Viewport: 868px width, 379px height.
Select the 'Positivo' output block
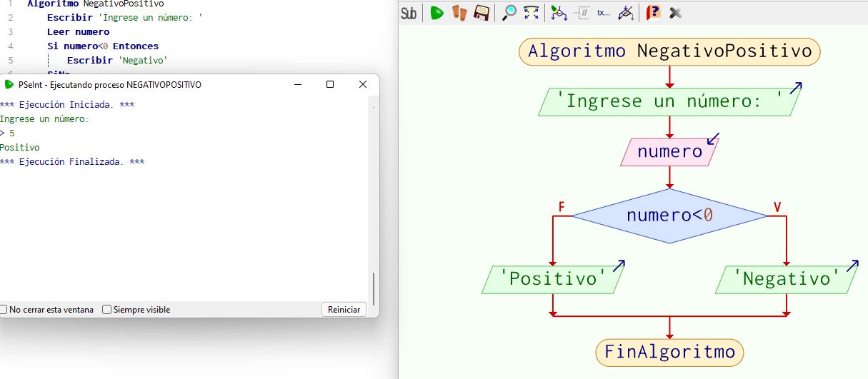tap(552, 279)
